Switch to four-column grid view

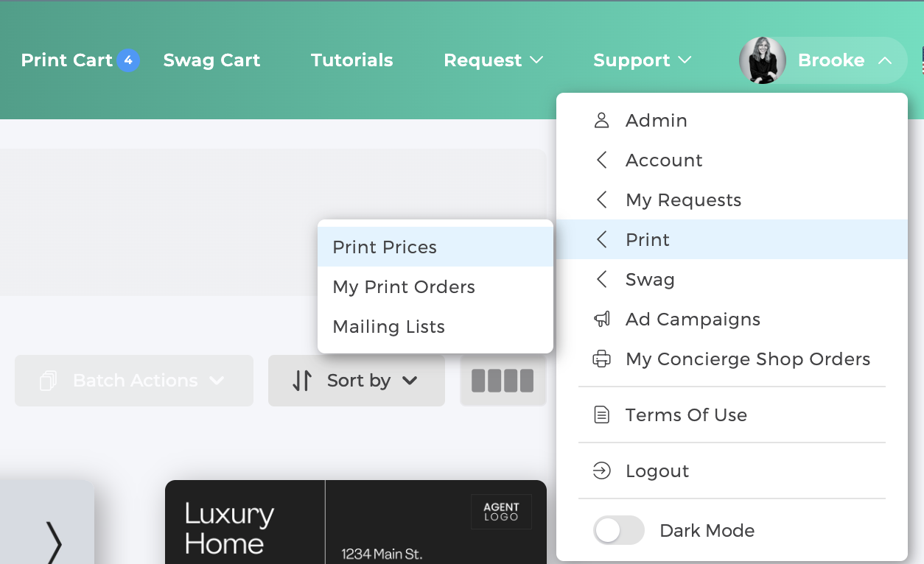pyautogui.click(x=503, y=381)
